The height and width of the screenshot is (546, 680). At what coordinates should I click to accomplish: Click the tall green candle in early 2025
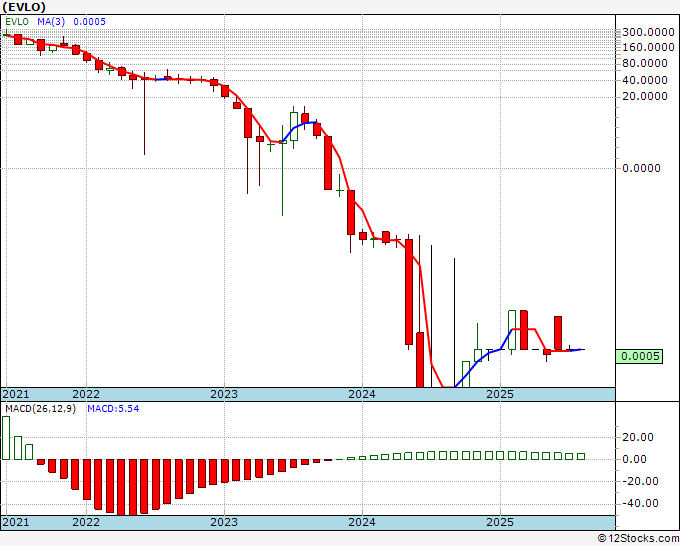(x=512, y=330)
